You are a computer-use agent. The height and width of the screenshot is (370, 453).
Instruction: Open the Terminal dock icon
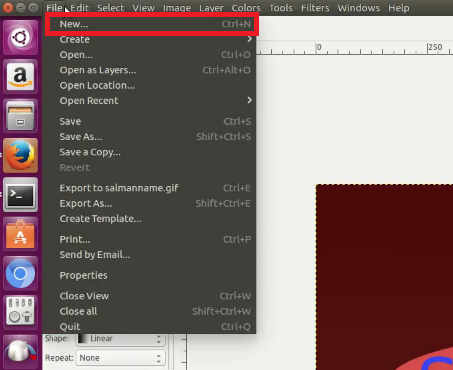pos(20,195)
